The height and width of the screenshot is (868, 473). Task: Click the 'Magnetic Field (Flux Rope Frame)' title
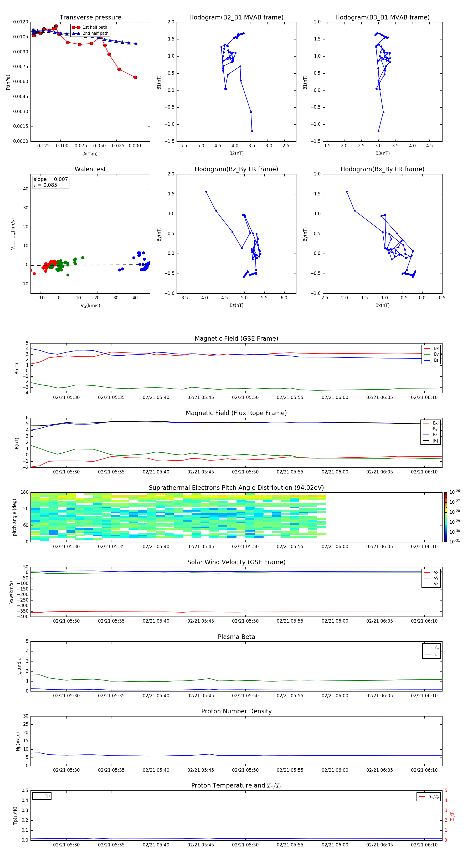click(x=236, y=413)
